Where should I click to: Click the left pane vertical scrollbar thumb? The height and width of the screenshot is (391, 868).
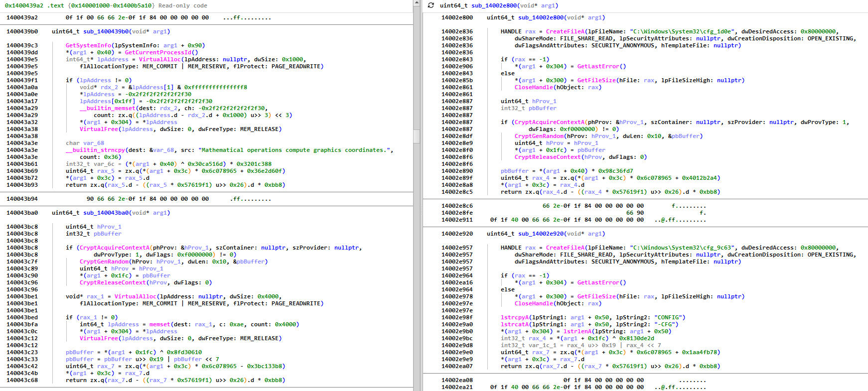417,136
